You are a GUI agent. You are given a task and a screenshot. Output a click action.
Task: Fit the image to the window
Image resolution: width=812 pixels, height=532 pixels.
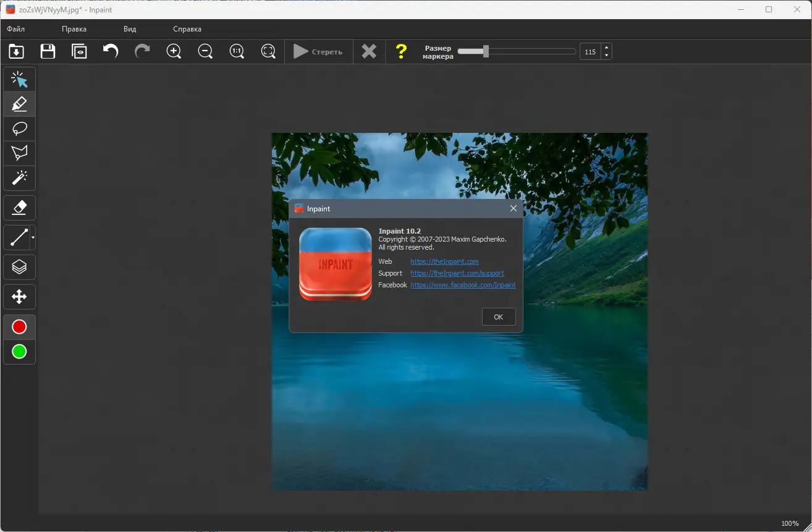[x=268, y=51]
